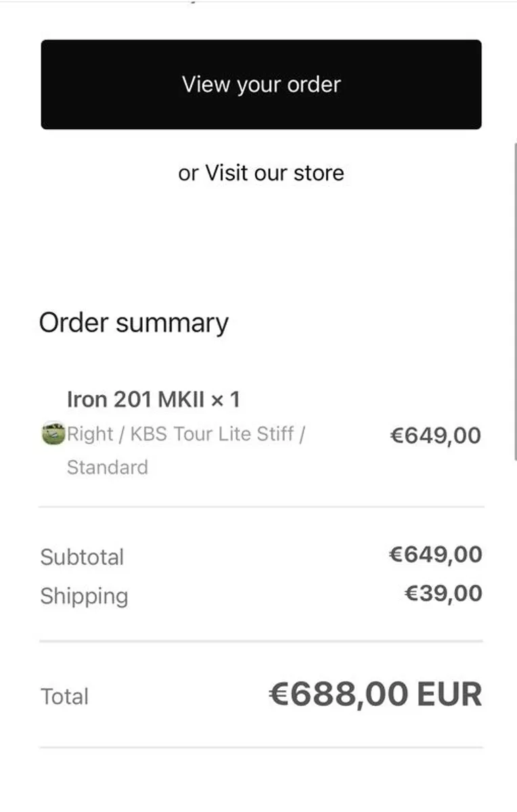Select the Iron 201 MKII product name
The height and width of the screenshot is (812, 517).
tap(136, 399)
